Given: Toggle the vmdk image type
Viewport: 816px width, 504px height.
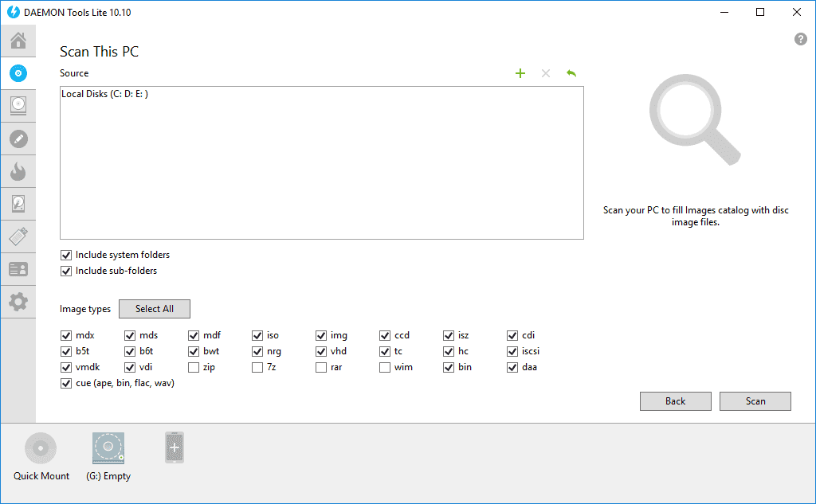Looking at the screenshot, I should [66, 368].
